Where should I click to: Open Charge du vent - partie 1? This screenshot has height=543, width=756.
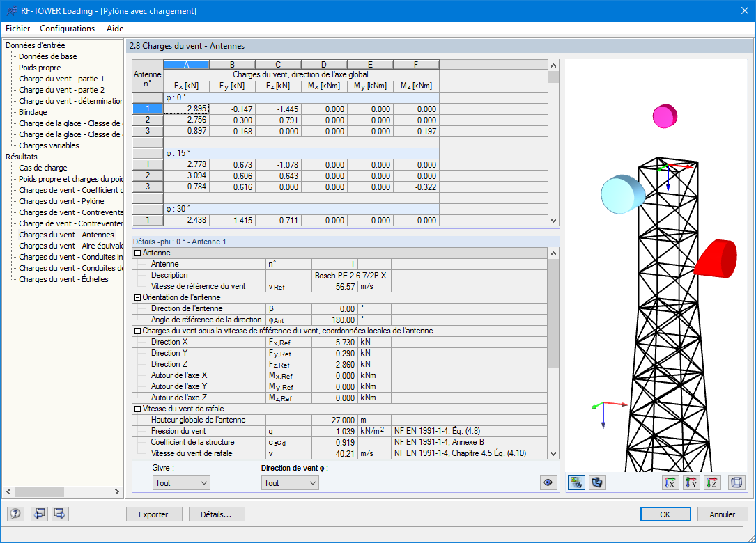point(62,79)
